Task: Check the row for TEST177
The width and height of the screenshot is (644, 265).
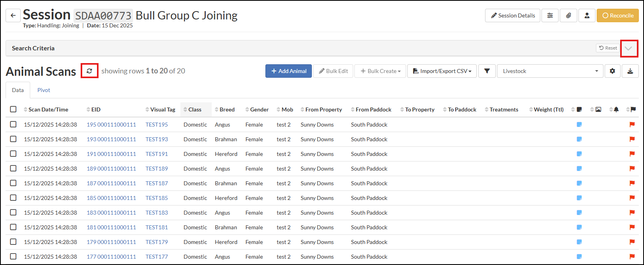Action: 13,257
